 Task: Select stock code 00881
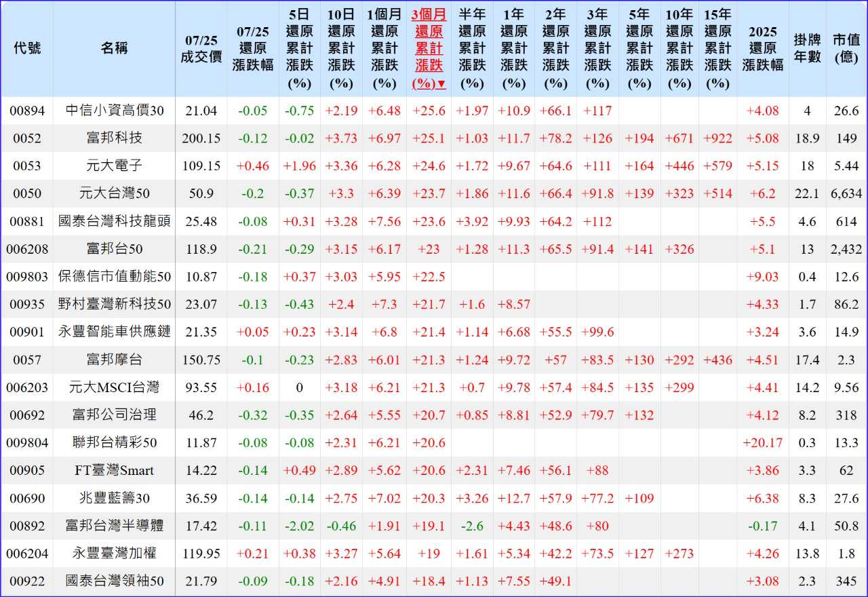27,222
